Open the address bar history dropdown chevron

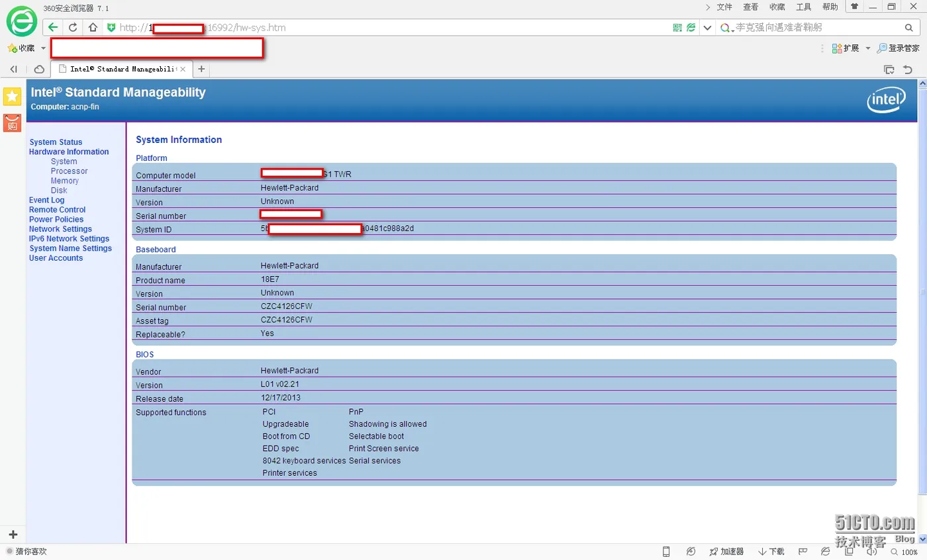(708, 28)
